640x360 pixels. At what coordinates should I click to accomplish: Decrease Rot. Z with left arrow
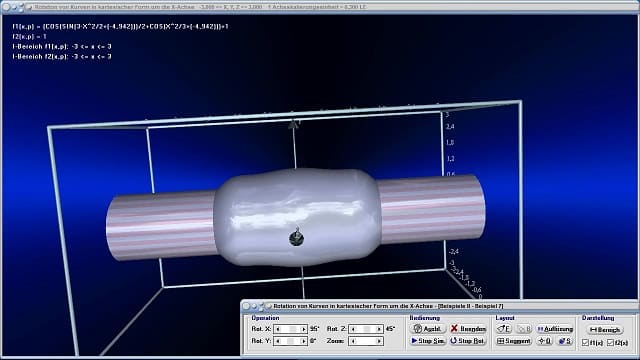point(353,329)
